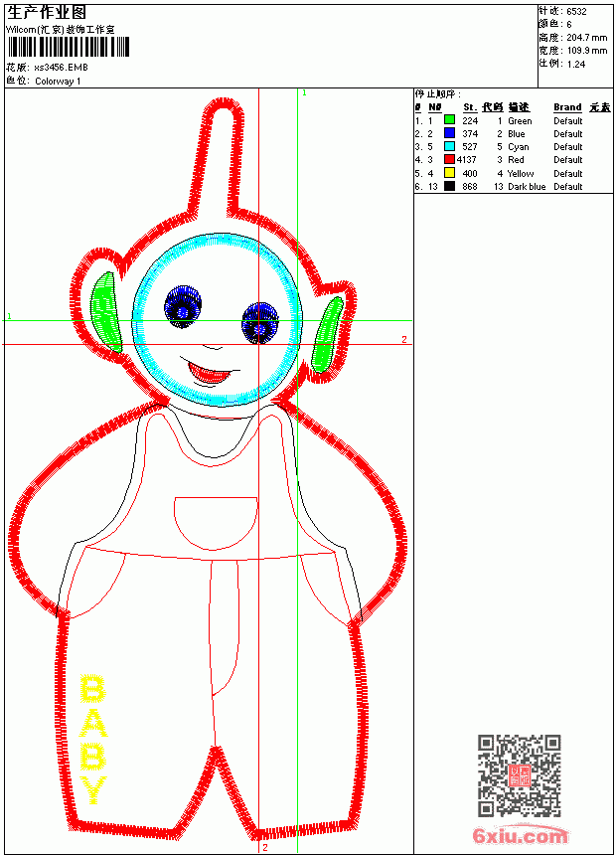Click the Green description text
This screenshot has height=855, width=616.
pyautogui.click(x=520, y=121)
